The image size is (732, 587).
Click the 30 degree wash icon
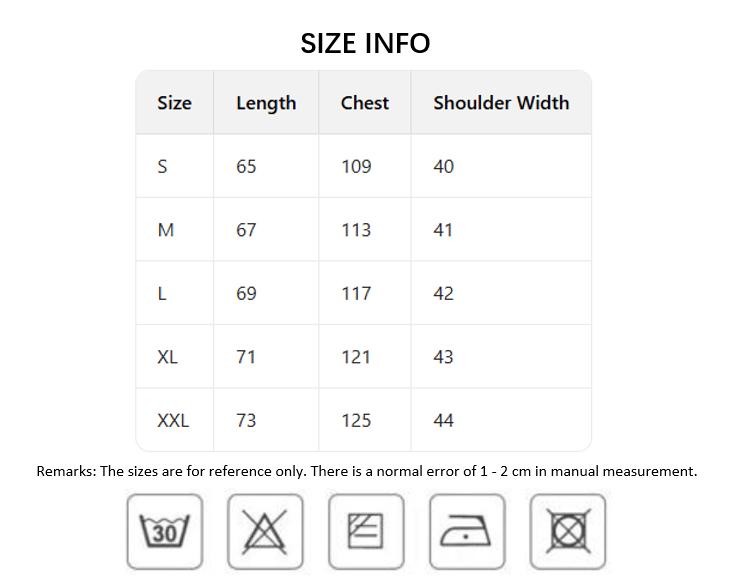165,531
